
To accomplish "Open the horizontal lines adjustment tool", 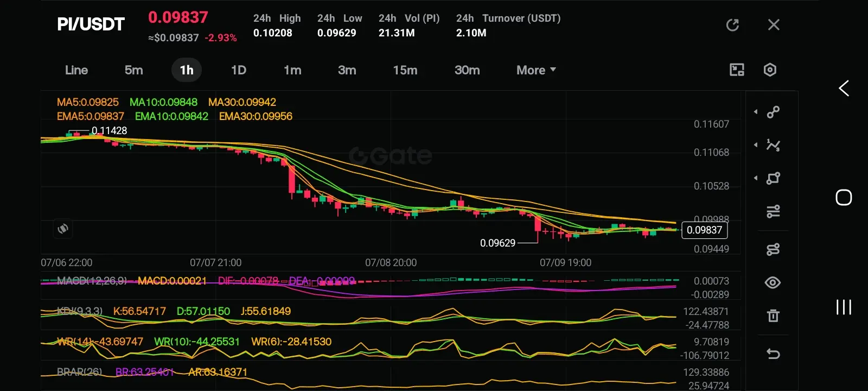I will click(x=773, y=211).
